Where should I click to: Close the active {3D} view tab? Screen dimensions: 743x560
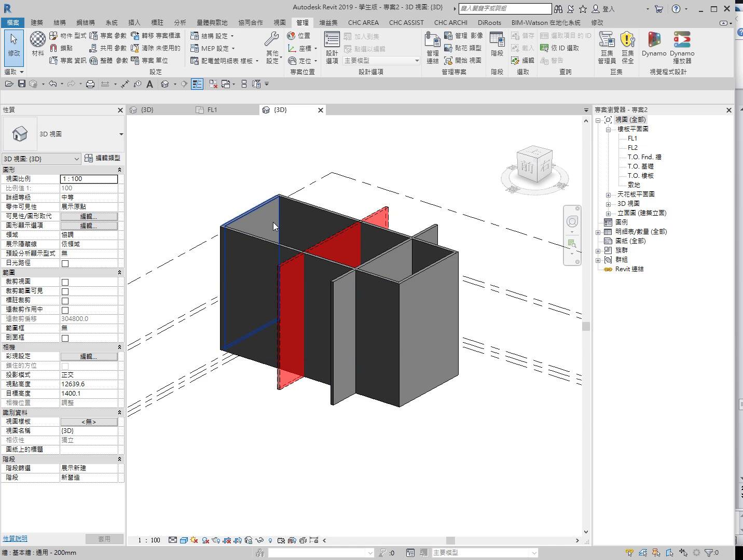click(x=321, y=110)
